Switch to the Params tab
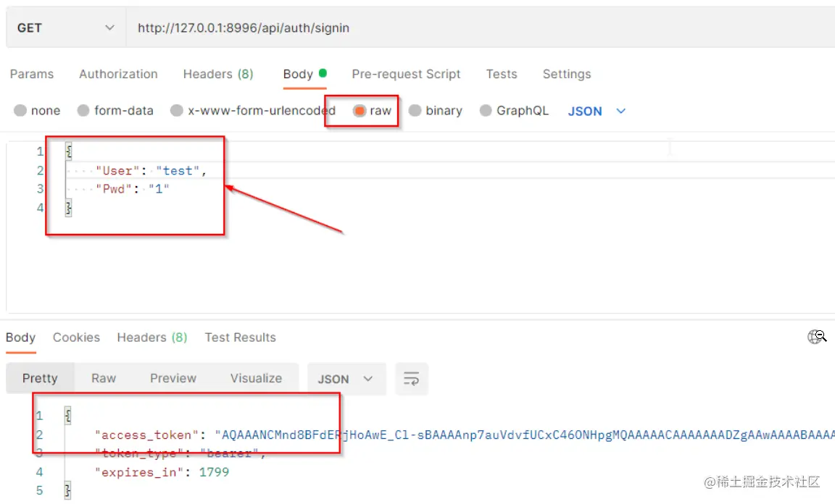 [x=32, y=74]
